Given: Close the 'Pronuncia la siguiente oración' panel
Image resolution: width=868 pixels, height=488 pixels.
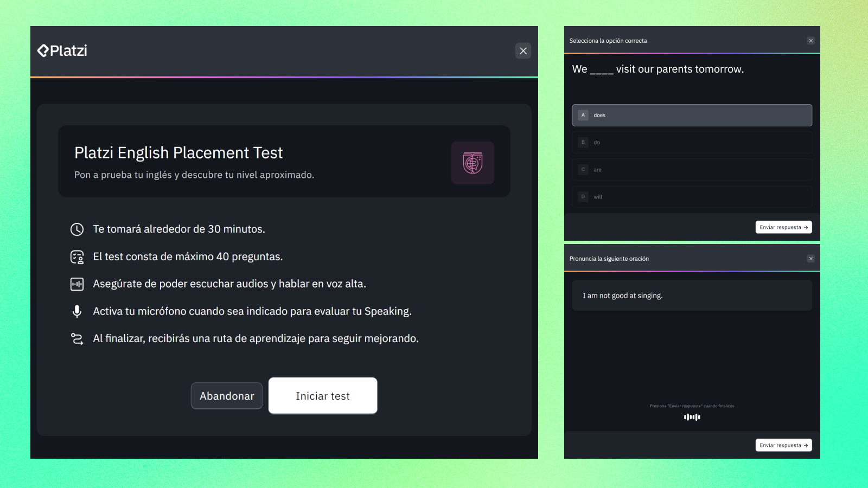Looking at the screenshot, I should pos(810,259).
